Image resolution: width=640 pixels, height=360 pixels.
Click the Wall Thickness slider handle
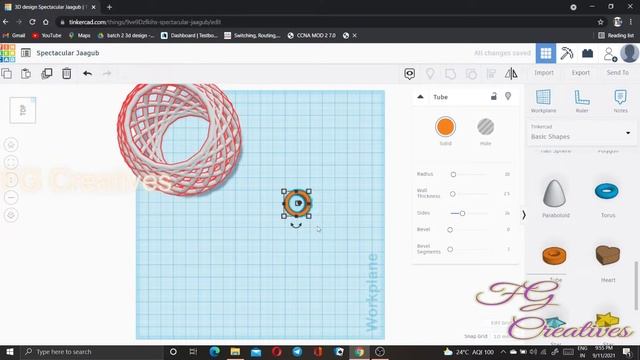[452, 194]
